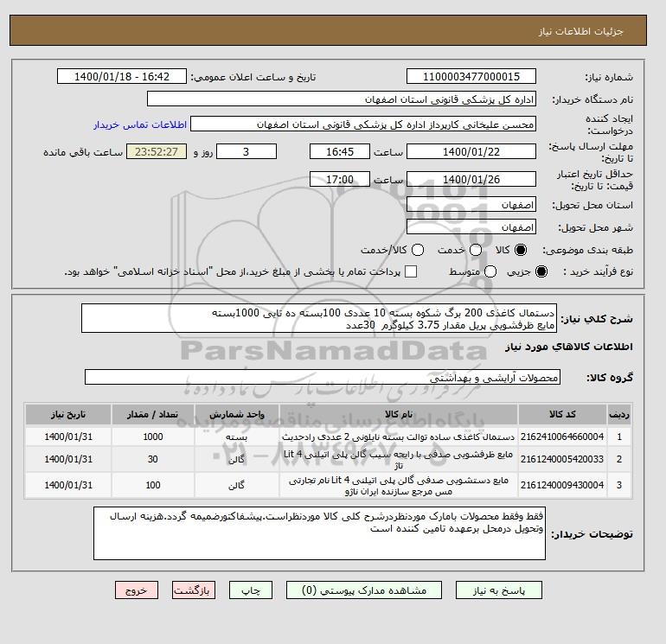Click the public announcement date field
The image size is (666, 644).
coord(122,76)
